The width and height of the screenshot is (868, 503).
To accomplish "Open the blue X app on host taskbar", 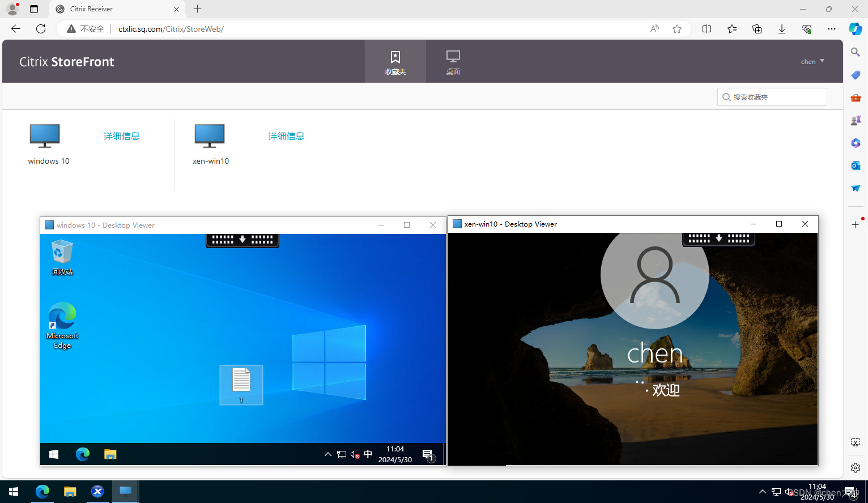I will click(x=97, y=492).
